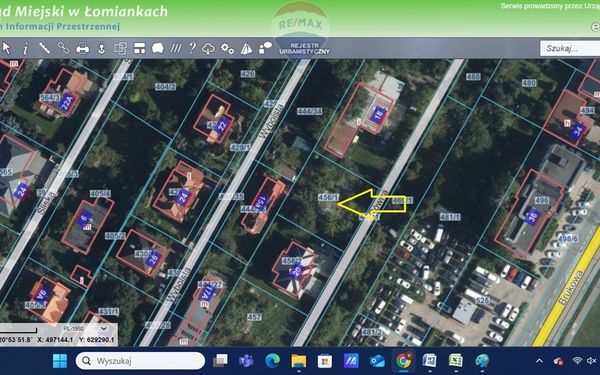600x375 pixels.
Task: Choose the measure line tool
Action: [44, 48]
